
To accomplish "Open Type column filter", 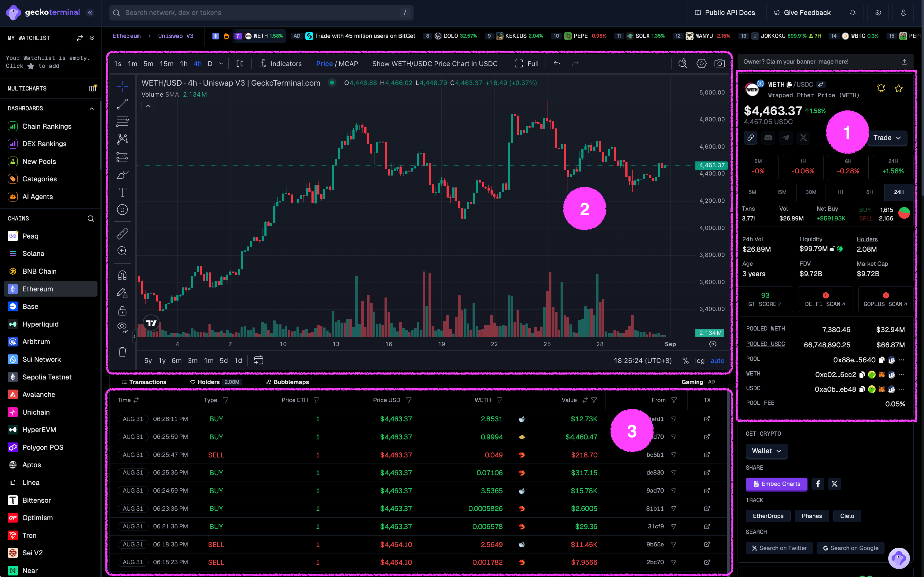I will pos(226,400).
